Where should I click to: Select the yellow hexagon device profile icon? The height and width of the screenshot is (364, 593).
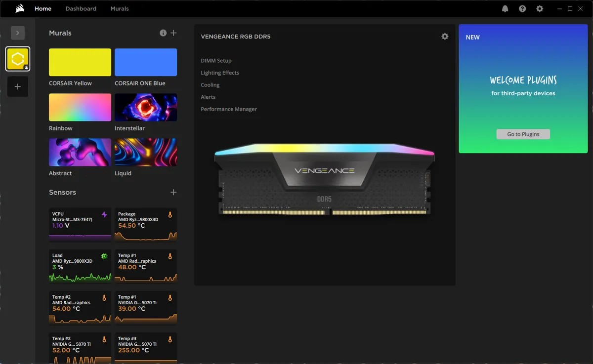point(18,58)
